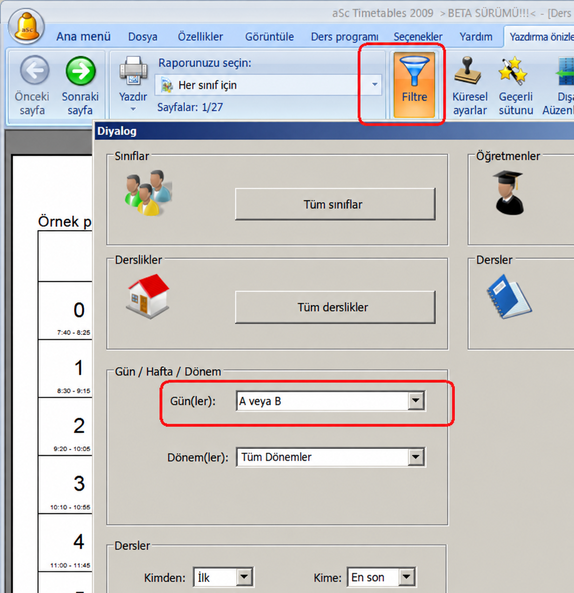The image size is (574, 593).
Task: Click the Tüm derslikler button
Action: pos(335,307)
